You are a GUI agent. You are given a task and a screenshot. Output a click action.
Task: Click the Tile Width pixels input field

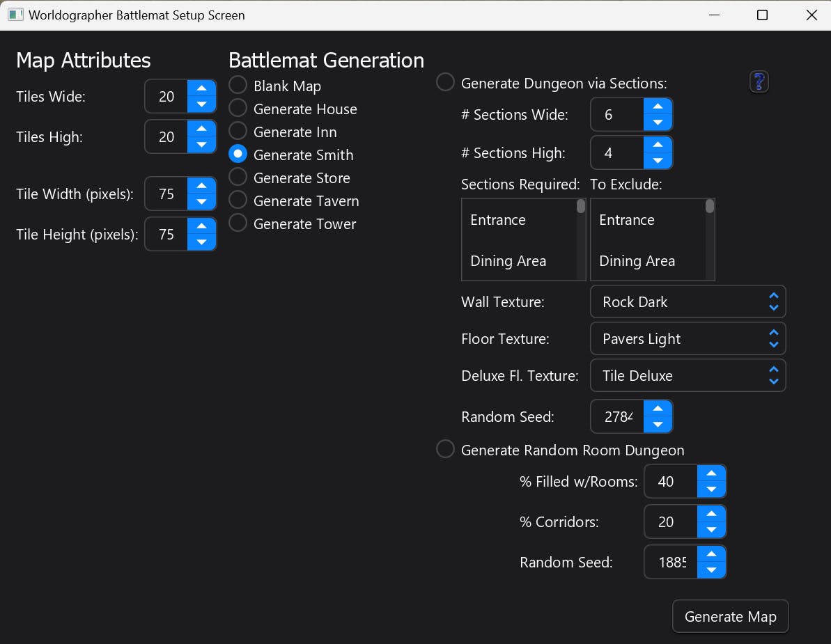click(x=167, y=194)
